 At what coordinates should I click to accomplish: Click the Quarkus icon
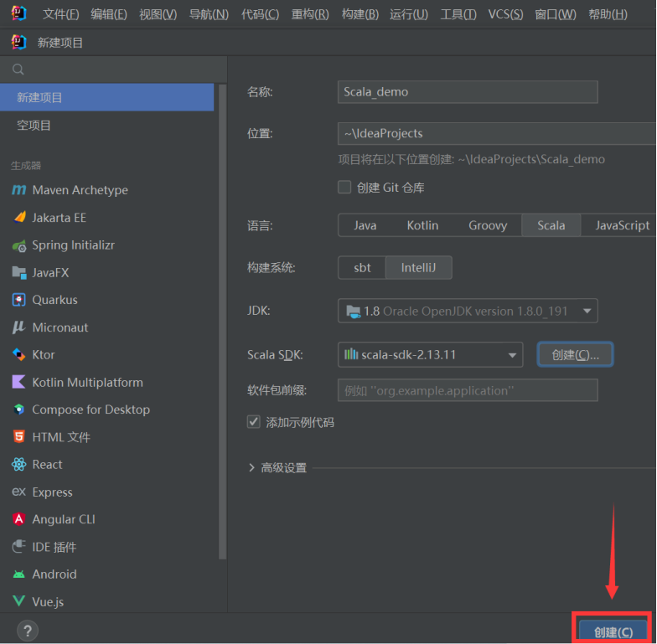18,300
